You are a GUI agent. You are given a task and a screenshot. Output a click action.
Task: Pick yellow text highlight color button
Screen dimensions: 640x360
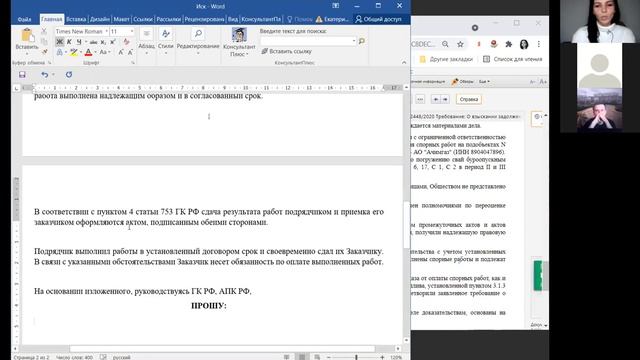(73, 52)
